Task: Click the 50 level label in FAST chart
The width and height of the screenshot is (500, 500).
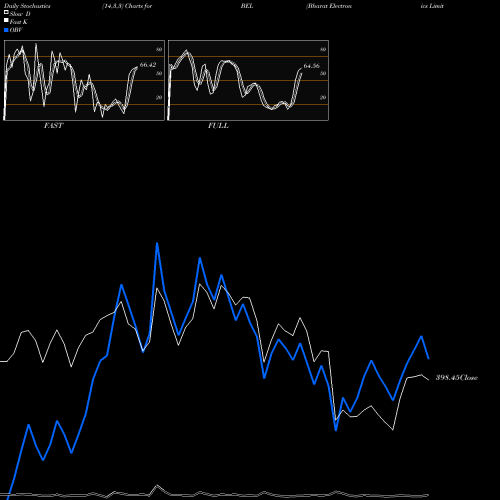Action: click(159, 73)
